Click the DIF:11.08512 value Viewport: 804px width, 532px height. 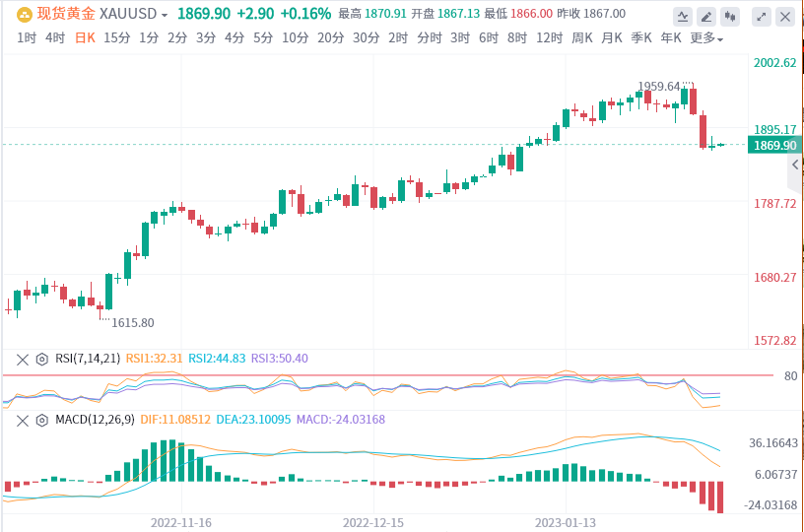point(175,420)
